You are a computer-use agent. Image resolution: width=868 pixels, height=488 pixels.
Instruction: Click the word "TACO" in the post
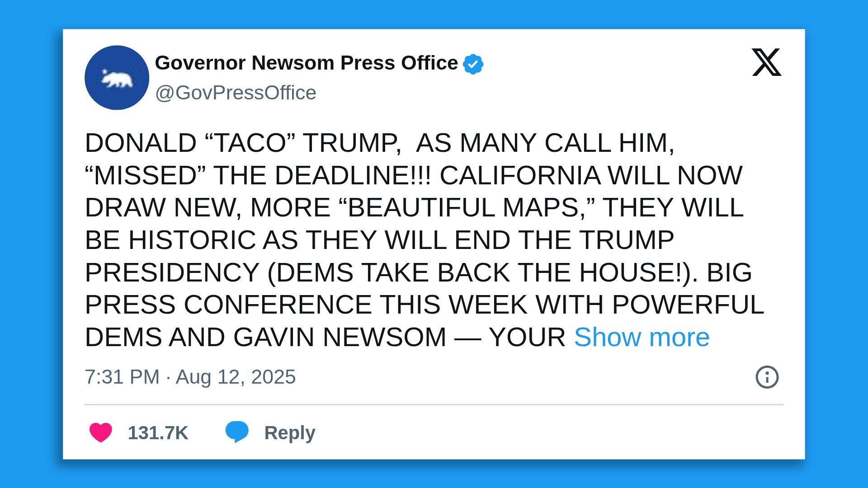click(250, 143)
